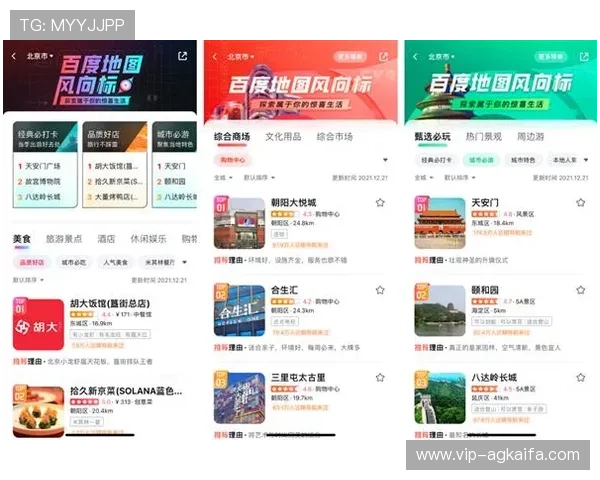Switch to 酒店 tab
This screenshot has width=600, height=480.
106,239
